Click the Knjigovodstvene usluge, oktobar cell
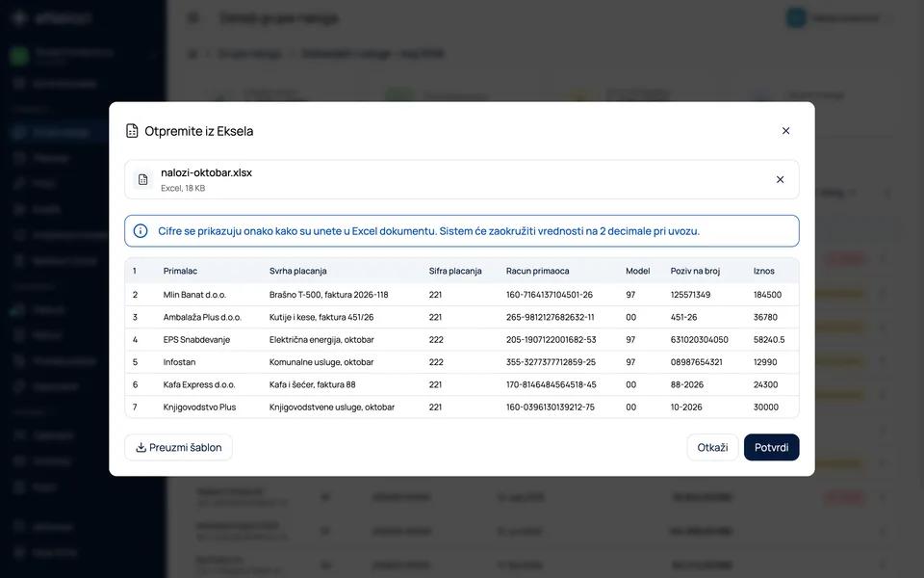The image size is (924, 578). [332, 407]
